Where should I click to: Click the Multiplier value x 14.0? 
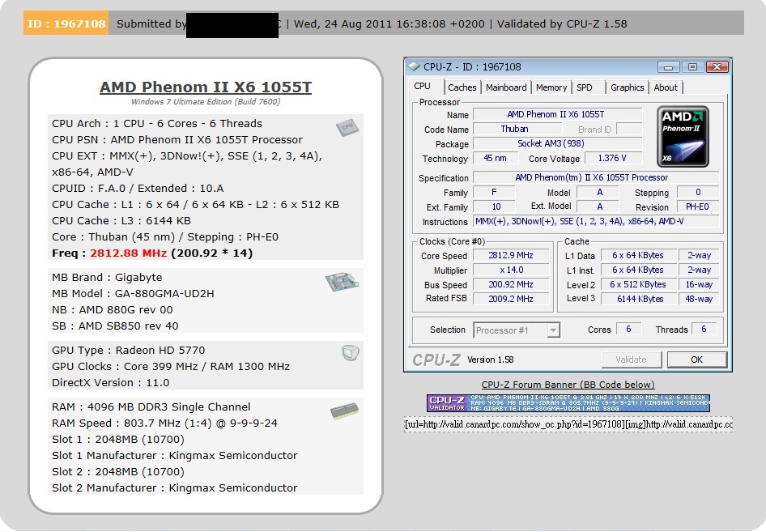coord(511,270)
